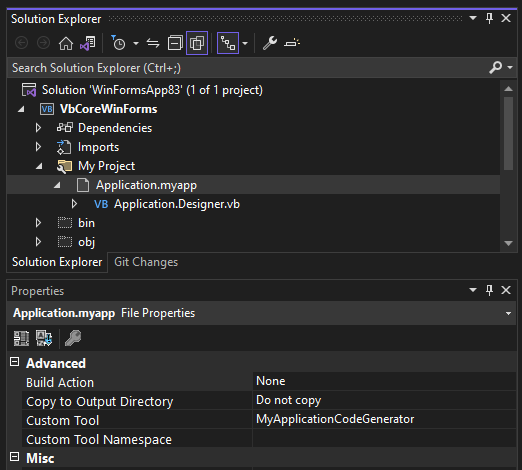Close the Solution Explorer panel
The width and height of the screenshot is (522, 470).
(x=506, y=18)
